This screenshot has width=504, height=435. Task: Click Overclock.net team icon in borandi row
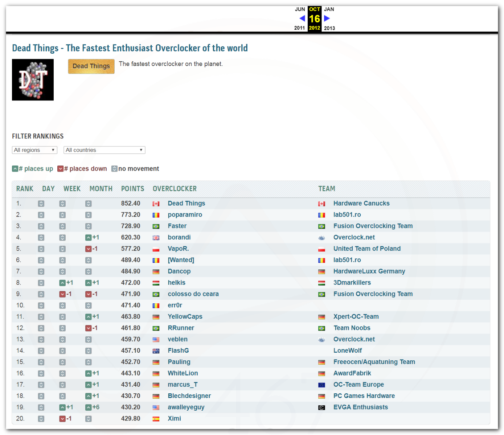tap(321, 238)
